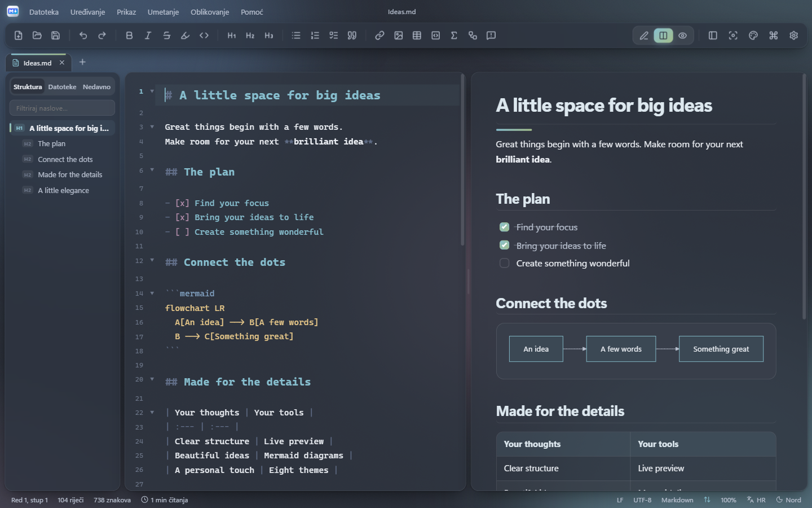Check the Create something wonderful checkbox
Viewport: 812px width, 508px height.
[x=504, y=263]
